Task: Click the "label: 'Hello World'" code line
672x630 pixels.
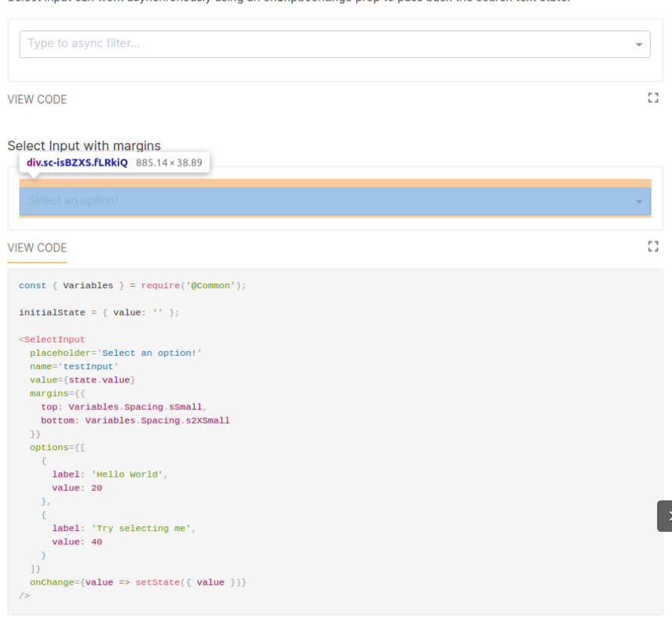Action: point(110,474)
